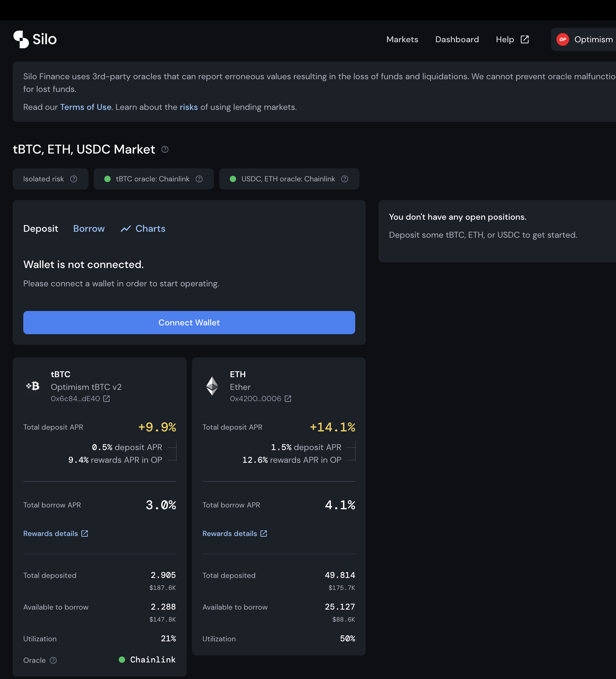The width and height of the screenshot is (616, 679).
Task: Click the USDC, ETH oracle help icon
Action: pyautogui.click(x=345, y=179)
